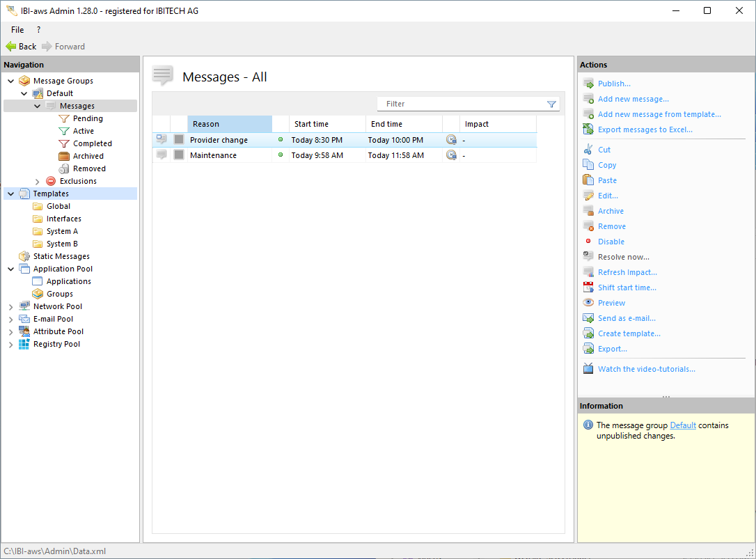Viewport: 756px width, 559px height.
Task: Expand the Exclusions tree node
Action: [38, 181]
